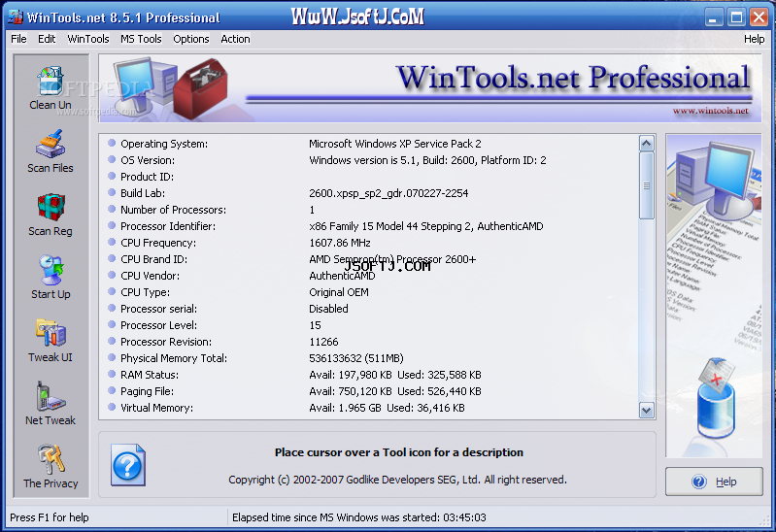Open the Start Up manager
Image resolution: width=776 pixels, height=532 pixels.
51,278
